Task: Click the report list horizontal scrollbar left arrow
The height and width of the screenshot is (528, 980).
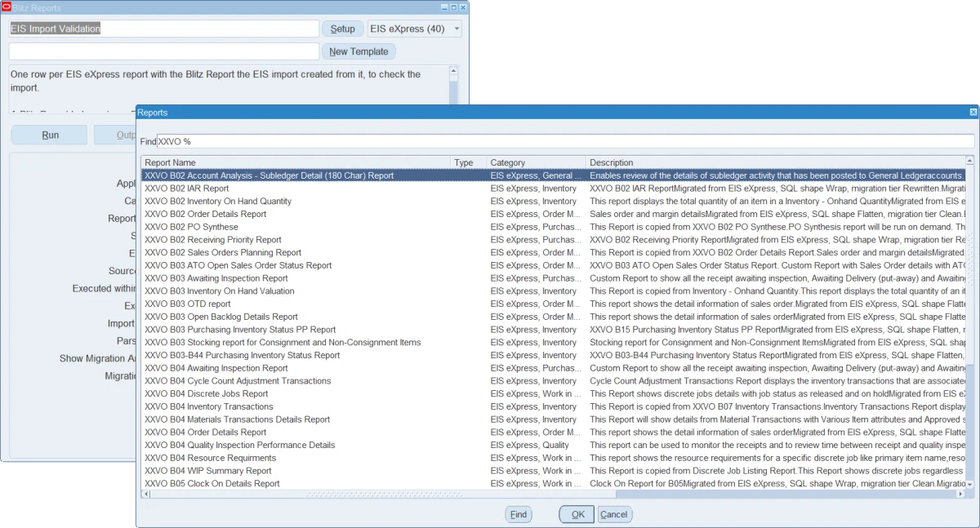Action: [146, 494]
